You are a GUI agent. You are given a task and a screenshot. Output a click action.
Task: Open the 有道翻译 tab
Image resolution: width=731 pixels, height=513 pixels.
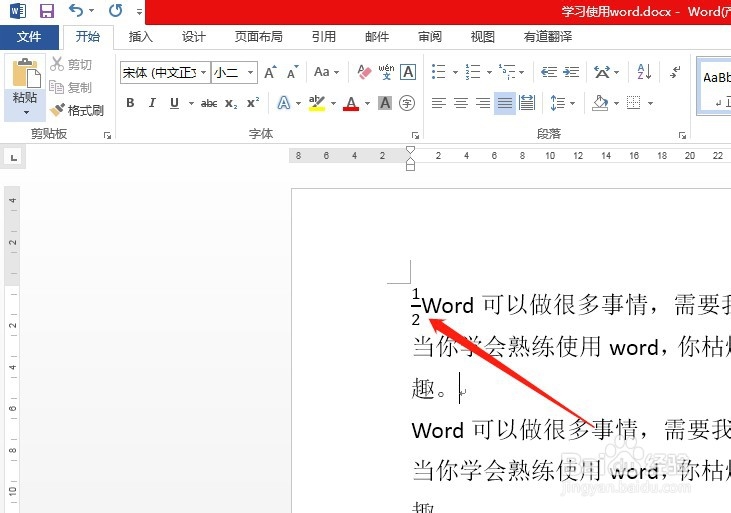click(x=548, y=37)
